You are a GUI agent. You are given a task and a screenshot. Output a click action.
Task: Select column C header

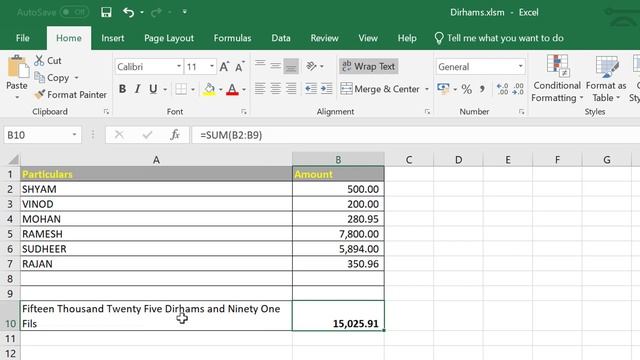click(x=409, y=160)
